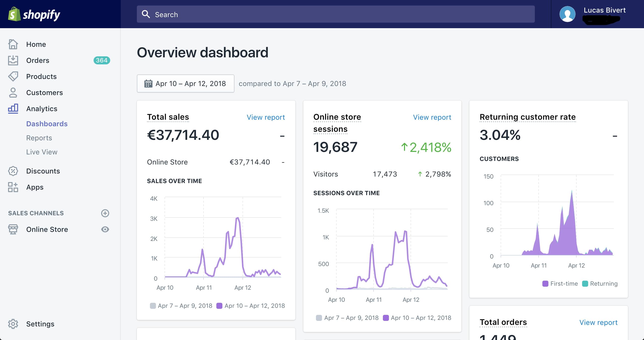Click the Home house icon
Image resolution: width=644 pixels, height=340 pixels.
point(13,44)
